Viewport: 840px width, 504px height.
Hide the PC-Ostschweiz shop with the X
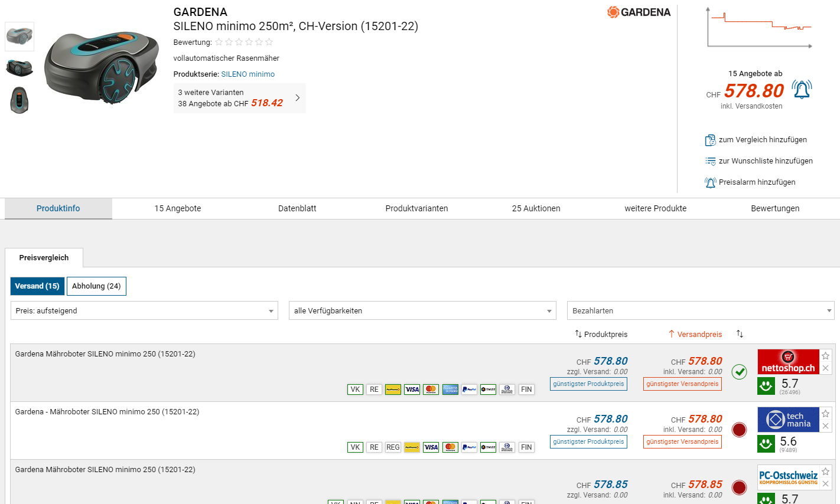pyautogui.click(x=826, y=484)
